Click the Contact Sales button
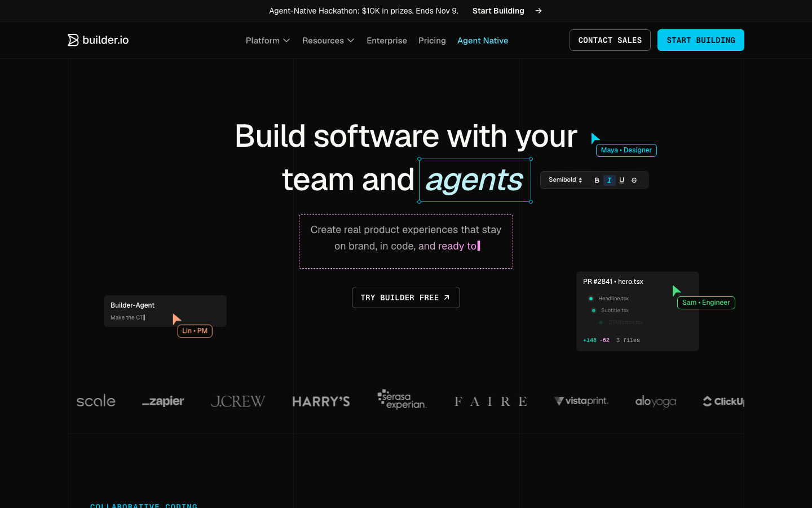 610,40
